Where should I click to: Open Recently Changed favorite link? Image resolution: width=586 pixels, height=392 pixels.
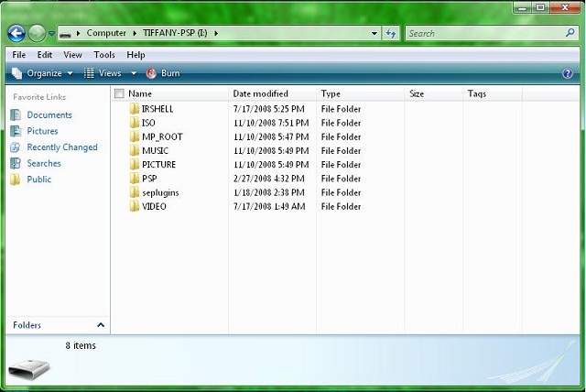61,147
